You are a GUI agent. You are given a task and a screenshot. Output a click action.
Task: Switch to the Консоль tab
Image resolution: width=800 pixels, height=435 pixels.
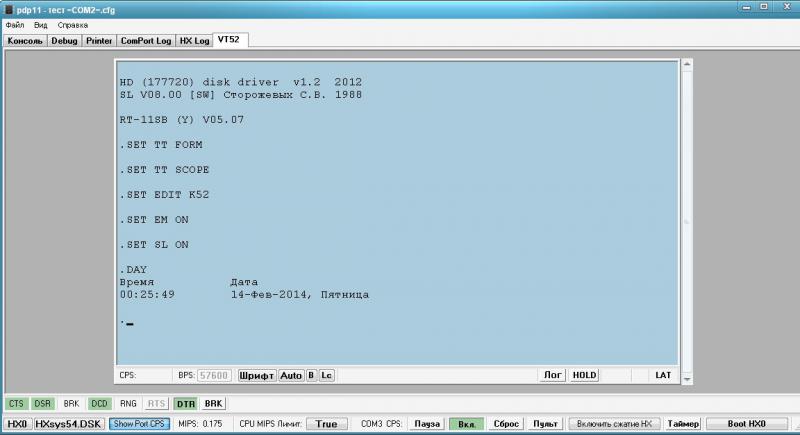pyautogui.click(x=25, y=41)
